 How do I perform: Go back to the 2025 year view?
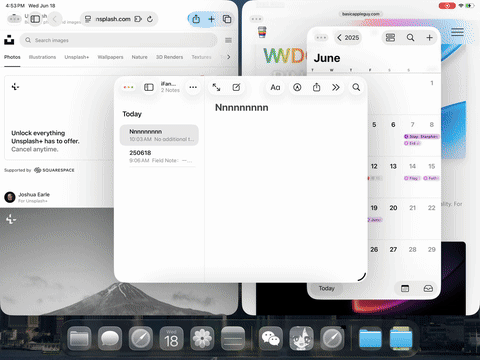click(x=348, y=38)
